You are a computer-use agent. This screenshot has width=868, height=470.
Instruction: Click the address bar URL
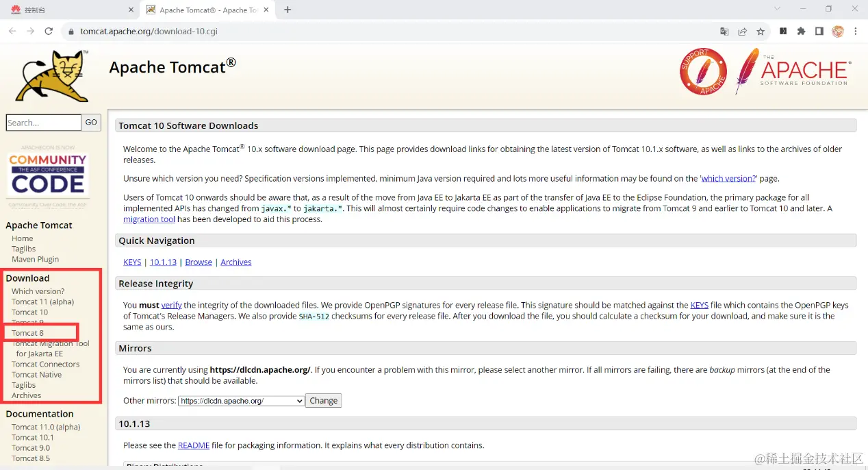[149, 32]
